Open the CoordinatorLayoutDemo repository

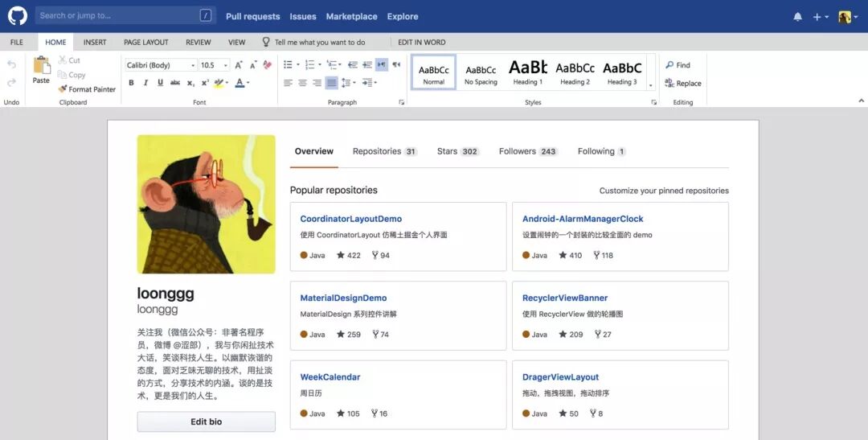(x=351, y=219)
